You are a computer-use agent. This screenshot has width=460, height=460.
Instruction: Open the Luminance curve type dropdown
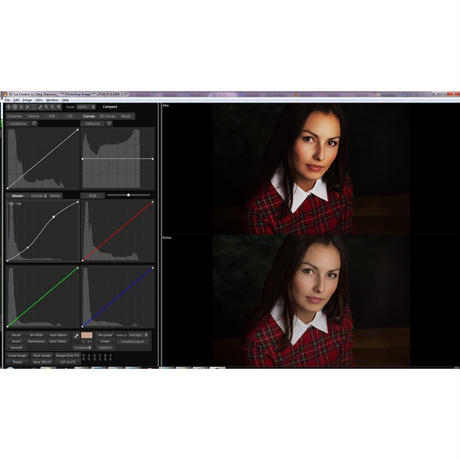pyautogui.click(x=18, y=124)
